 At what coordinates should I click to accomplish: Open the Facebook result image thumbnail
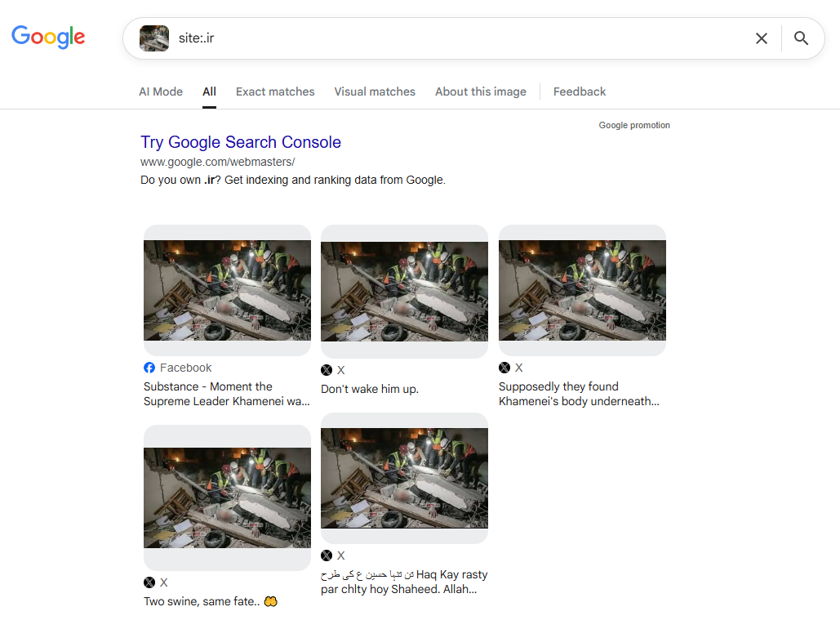point(227,290)
